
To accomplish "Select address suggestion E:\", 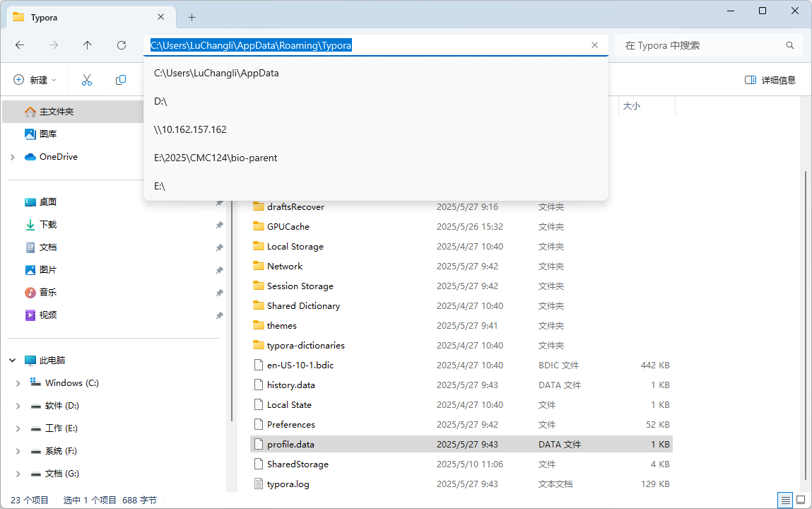I will click(375, 186).
